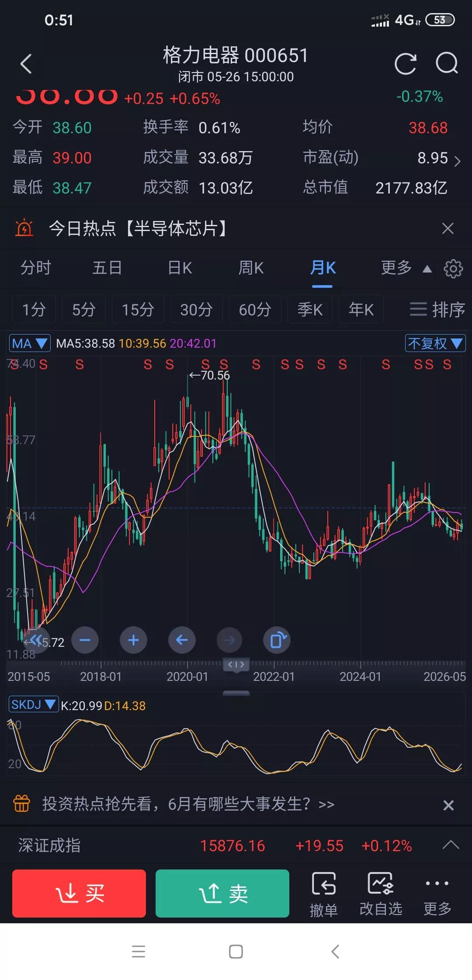Screen dimensions: 472x980
Task: Tap the K:20.99 SKDJ value
Action: (81, 706)
